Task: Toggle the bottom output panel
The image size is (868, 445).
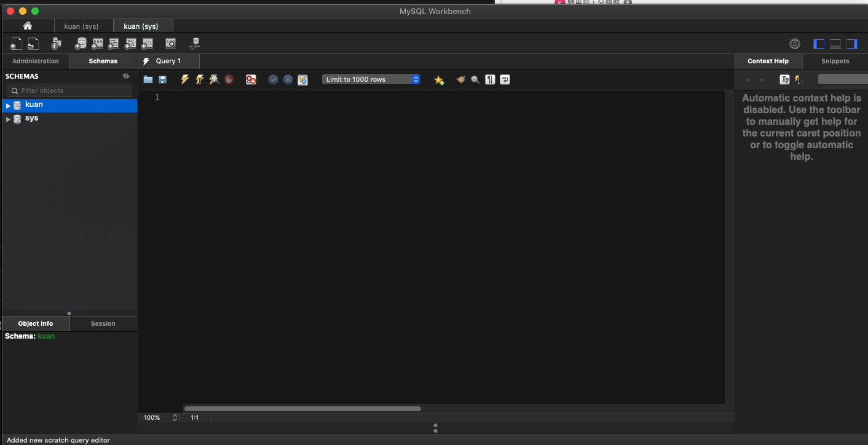Action: pyautogui.click(x=835, y=44)
